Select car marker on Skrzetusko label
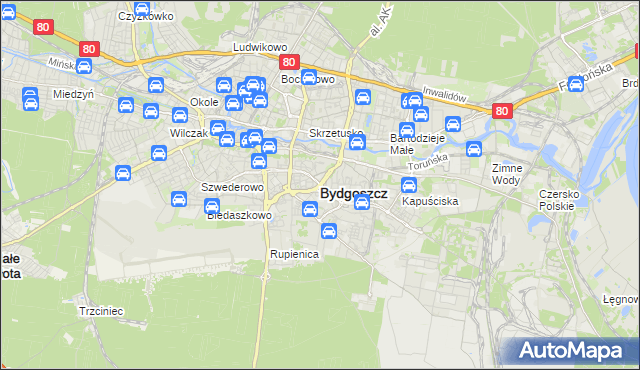The height and width of the screenshot is (370, 640). (x=357, y=142)
